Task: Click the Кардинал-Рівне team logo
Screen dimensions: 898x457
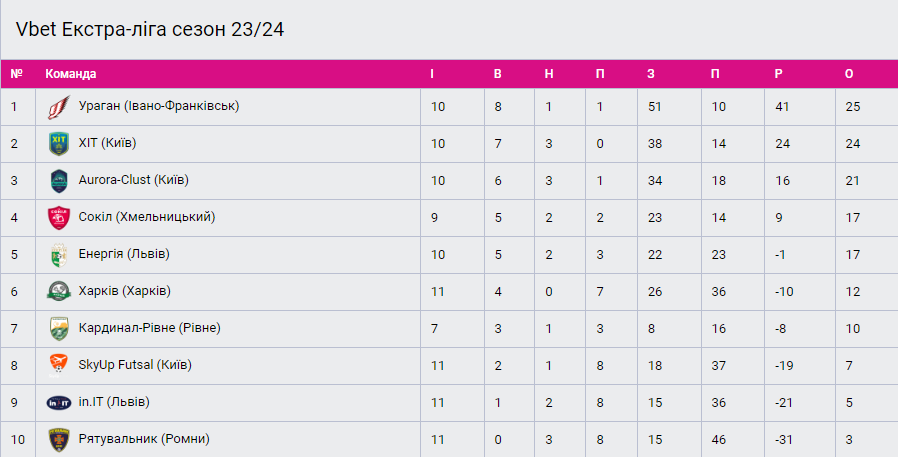Action: coord(59,328)
